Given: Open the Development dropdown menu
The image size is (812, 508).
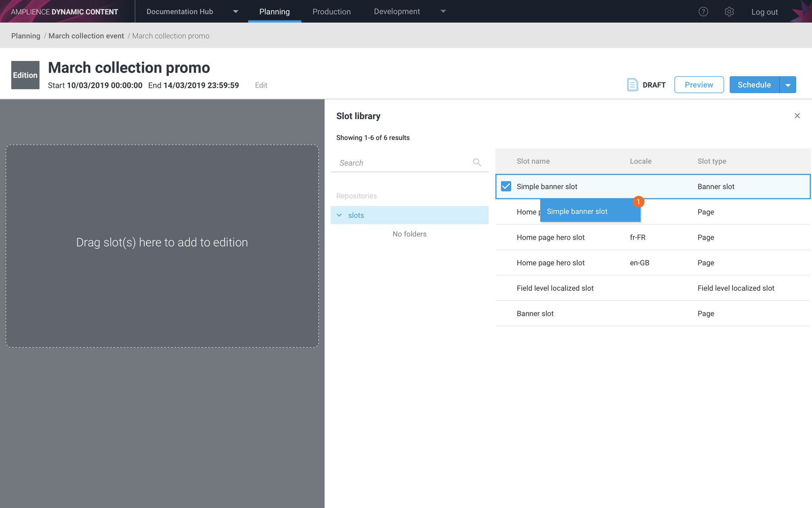Looking at the screenshot, I should [443, 12].
